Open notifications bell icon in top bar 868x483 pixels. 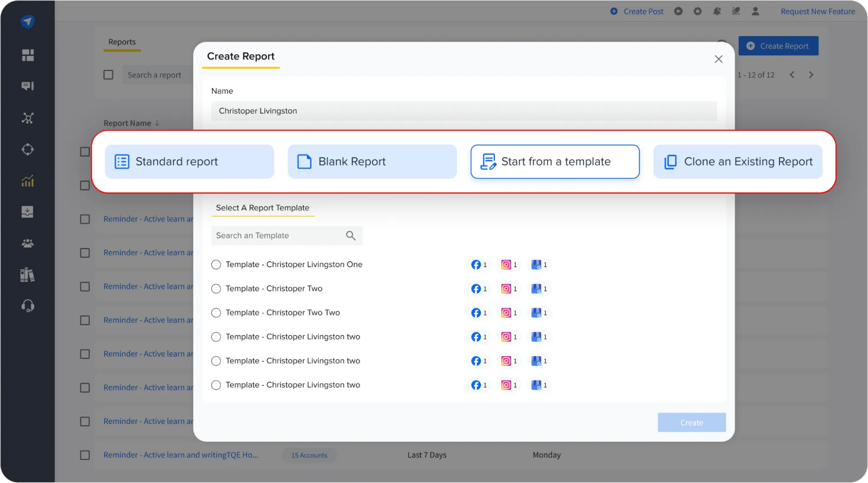[x=716, y=11]
